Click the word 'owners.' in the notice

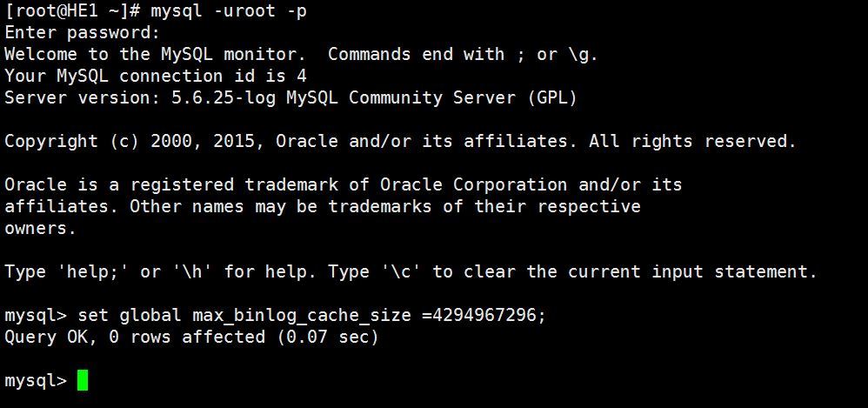40,228
